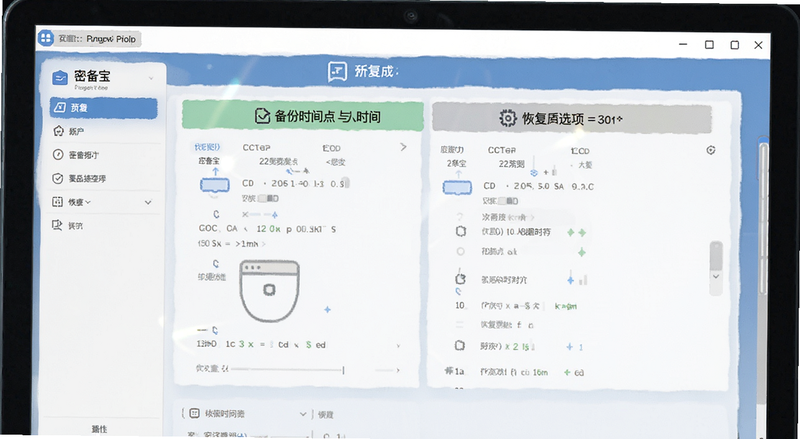Screen dimensions: 800x439
Task: Expand the 恢复 sidebar chevron on the right
Action: click(148, 202)
